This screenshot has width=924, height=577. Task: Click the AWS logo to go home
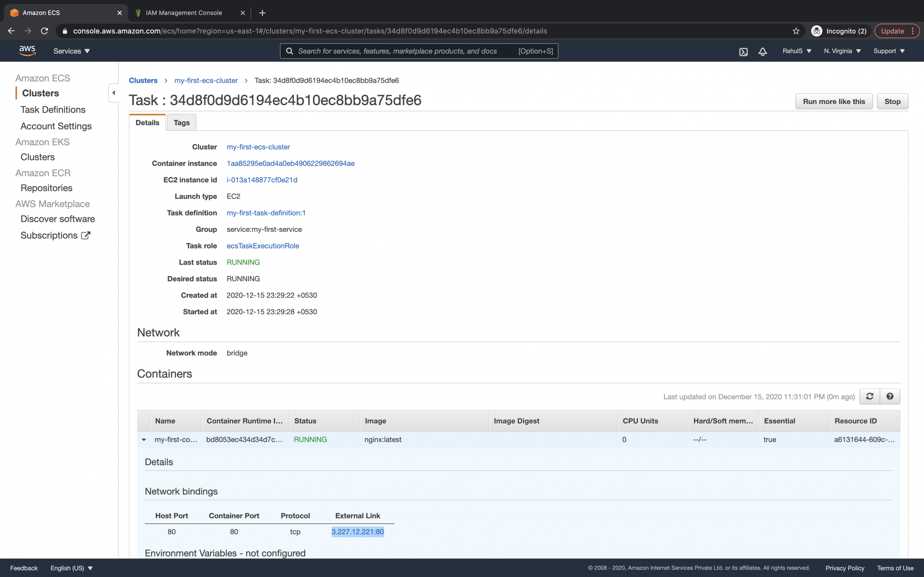(27, 50)
